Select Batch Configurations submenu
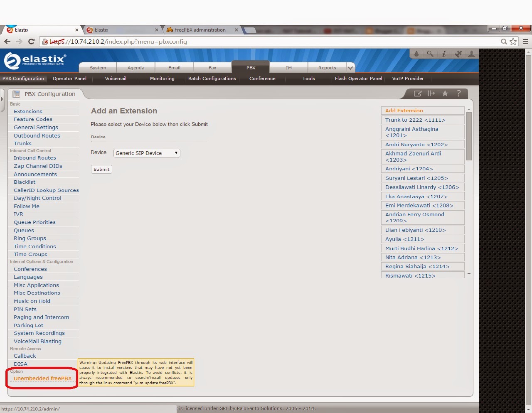This screenshot has width=532, height=413. pyautogui.click(x=212, y=78)
